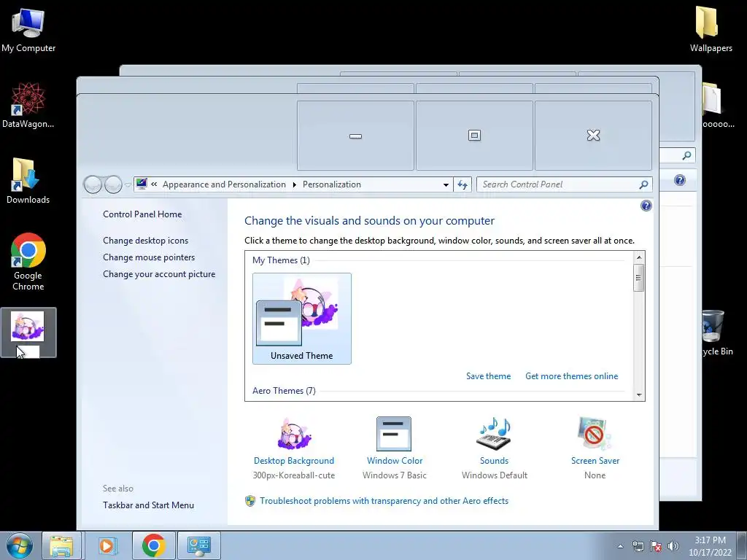
Task: Open the recent pages dropdown arrow
Action: [x=128, y=184]
